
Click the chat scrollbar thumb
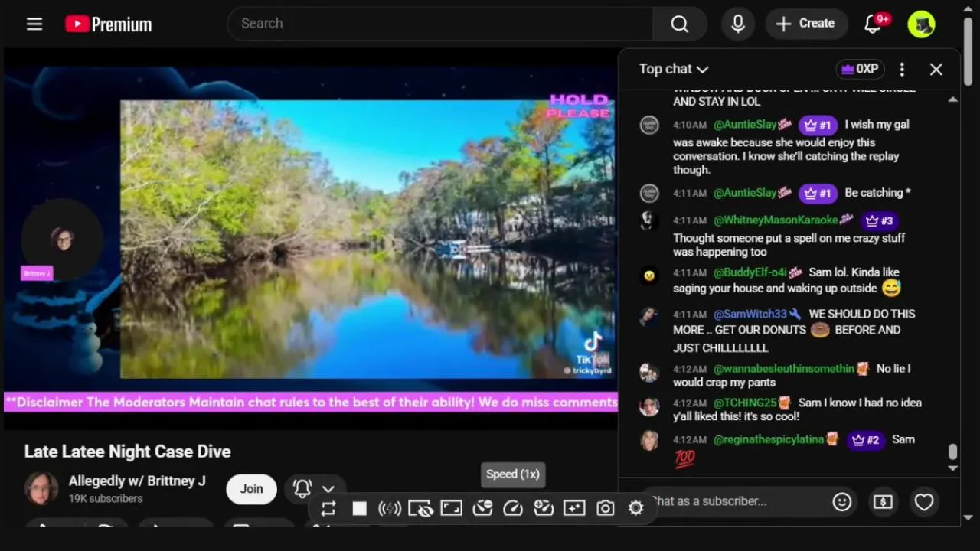[952, 452]
